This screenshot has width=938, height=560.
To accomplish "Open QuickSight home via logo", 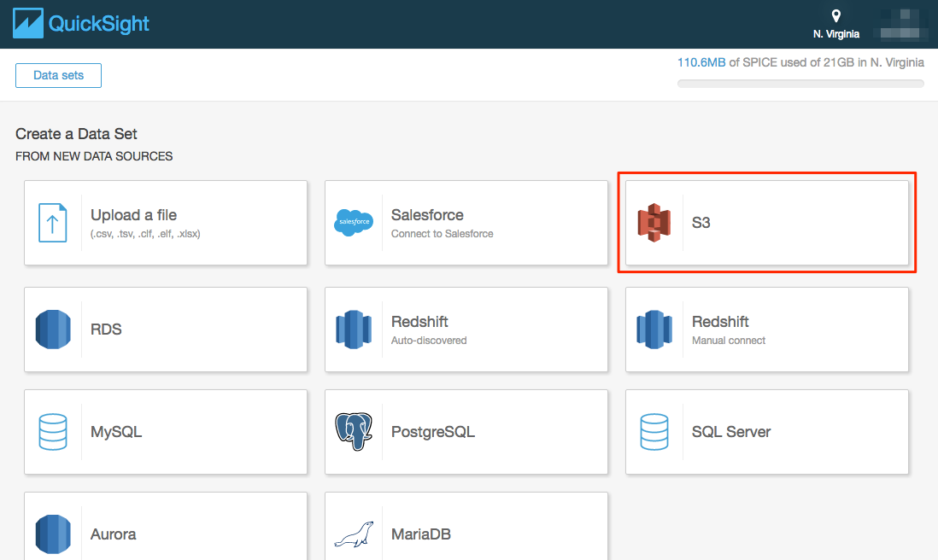I will [x=80, y=23].
